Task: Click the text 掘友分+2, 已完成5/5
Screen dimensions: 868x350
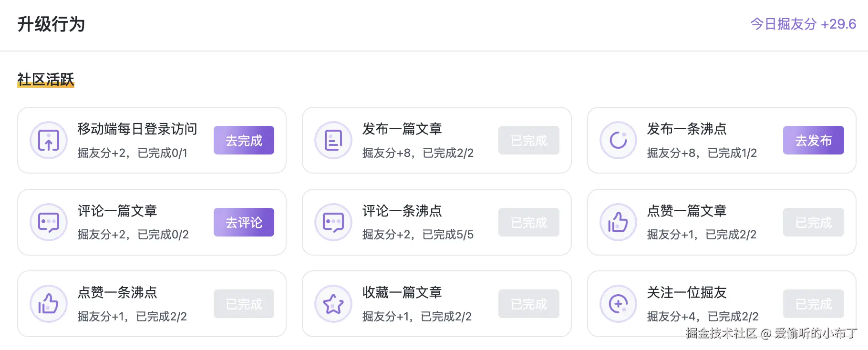Action: tap(418, 235)
